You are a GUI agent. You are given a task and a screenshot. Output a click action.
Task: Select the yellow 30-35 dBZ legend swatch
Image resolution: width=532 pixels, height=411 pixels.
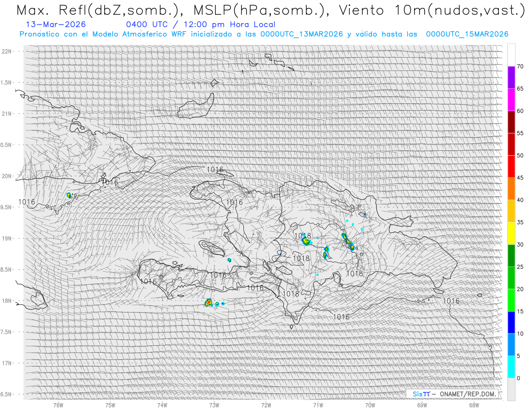[511, 233]
